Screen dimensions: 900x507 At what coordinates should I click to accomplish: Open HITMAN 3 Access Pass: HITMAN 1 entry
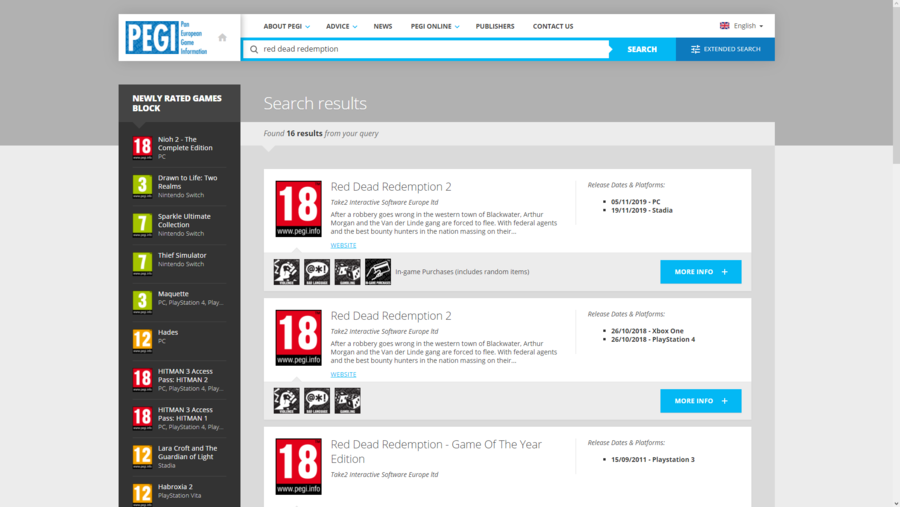[x=185, y=414]
